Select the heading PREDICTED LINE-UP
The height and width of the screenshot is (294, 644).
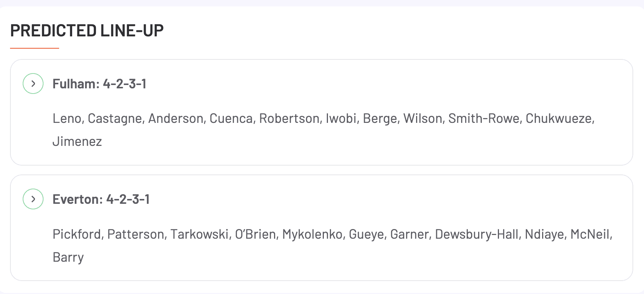(x=87, y=31)
